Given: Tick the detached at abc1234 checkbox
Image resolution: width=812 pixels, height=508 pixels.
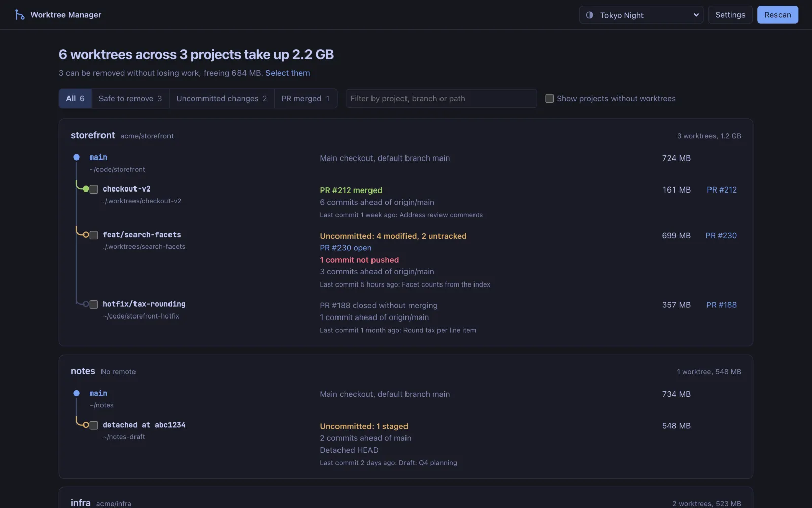Looking at the screenshot, I should click(x=94, y=425).
